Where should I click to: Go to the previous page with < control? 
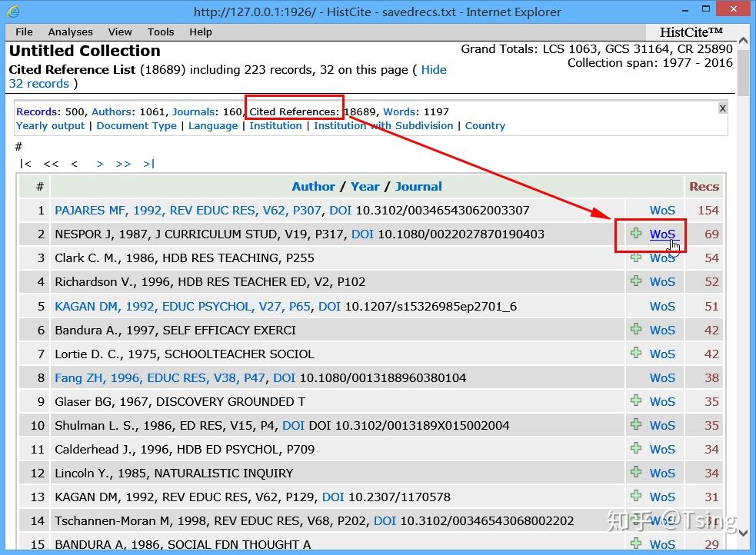[75, 164]
